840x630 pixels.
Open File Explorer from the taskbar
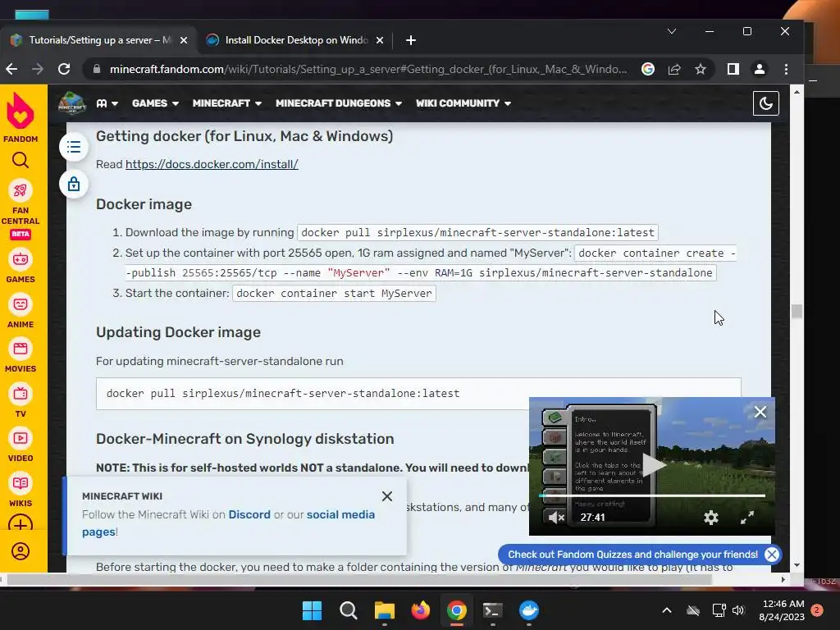tap(384, 610)
